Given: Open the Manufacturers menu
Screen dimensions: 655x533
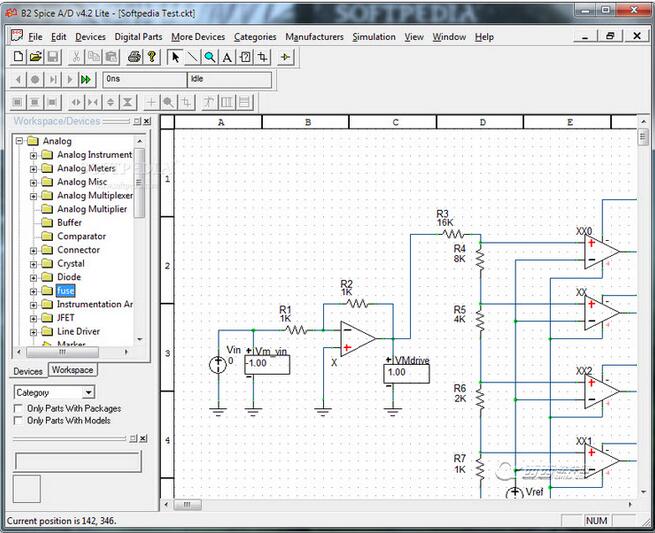Looking at the screenshot, I should (313, 37).
